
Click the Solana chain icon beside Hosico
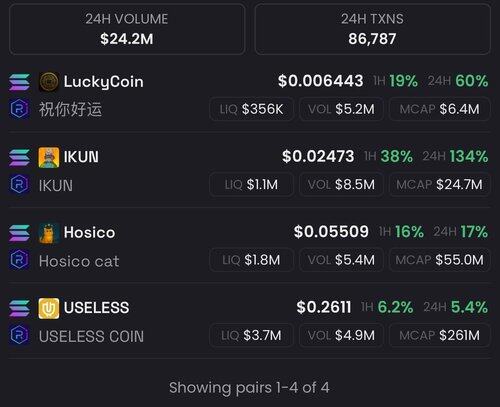pos(19,233)
